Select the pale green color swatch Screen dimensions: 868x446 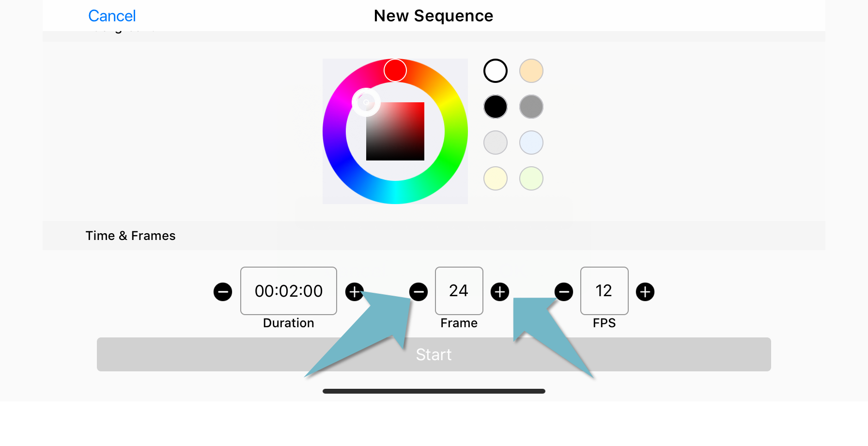[x=531, y=178]
